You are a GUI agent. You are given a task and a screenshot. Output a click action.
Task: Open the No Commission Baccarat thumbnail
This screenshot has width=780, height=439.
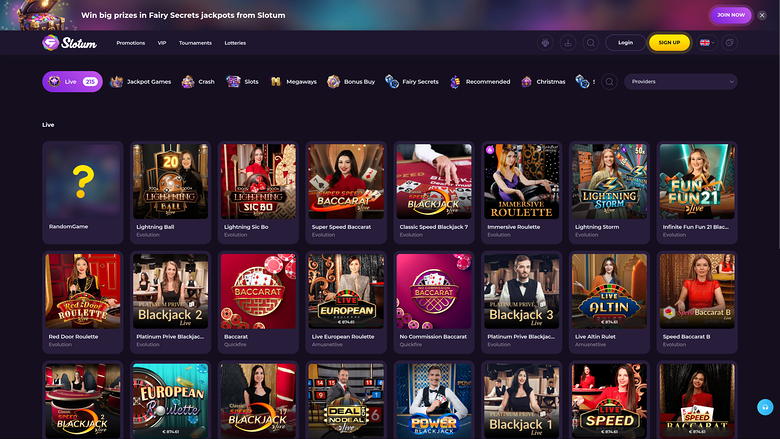click(x=434, y=291)
